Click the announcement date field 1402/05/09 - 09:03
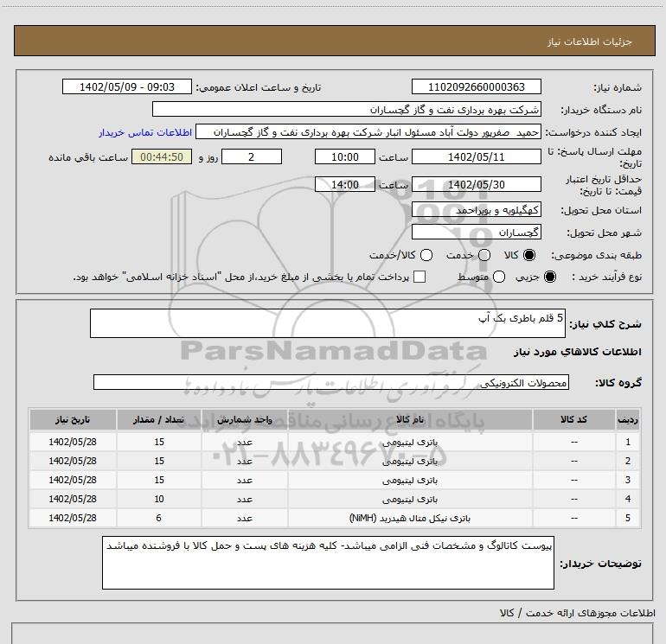Screen dimensions: 666x644 click(127, 86)
